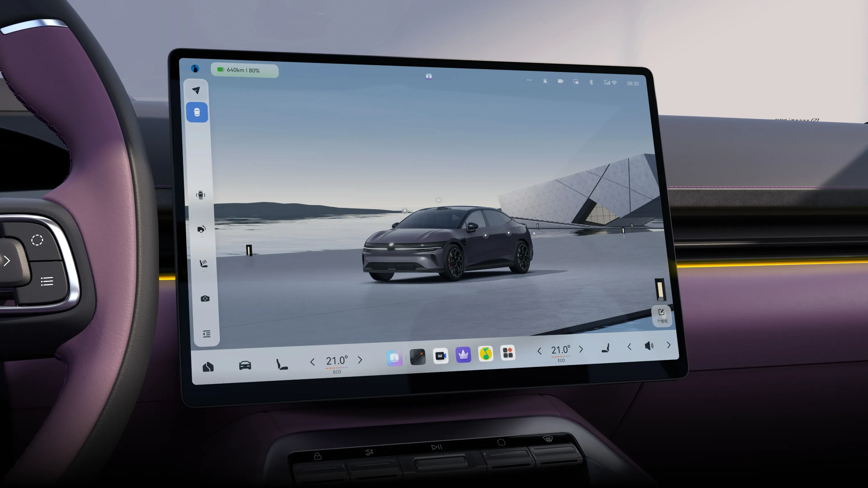
Task: Tap the trunk opening car icon
Action: point(201,229)
